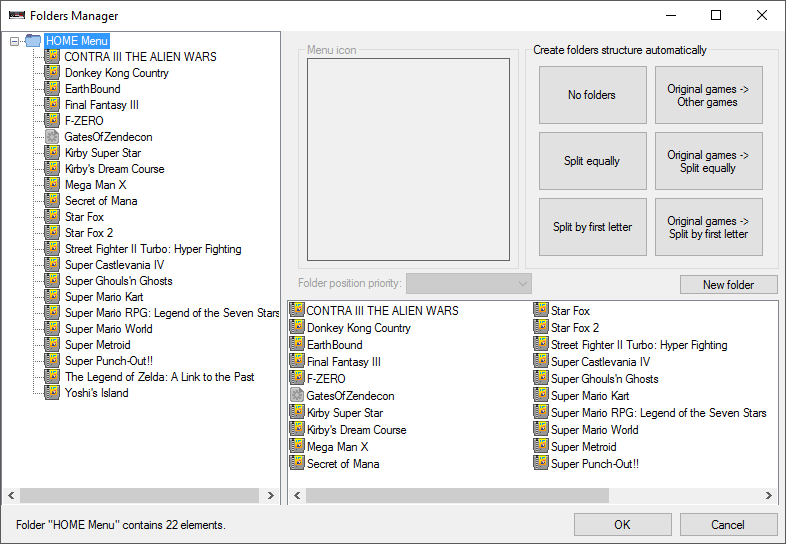Select Super Mario RPG in the tree
This screenshot has height=544, width=786.
pyautogui.click(x=172, y=313)
